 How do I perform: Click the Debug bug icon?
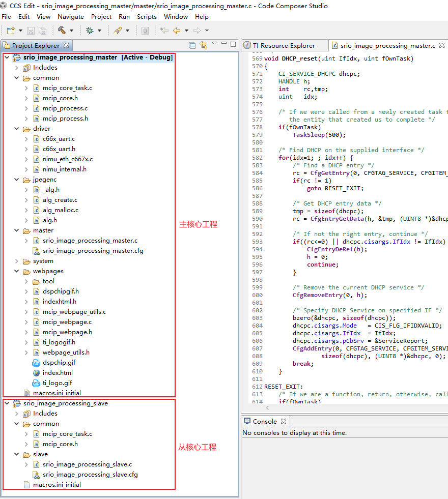click(x=90, y=31)
